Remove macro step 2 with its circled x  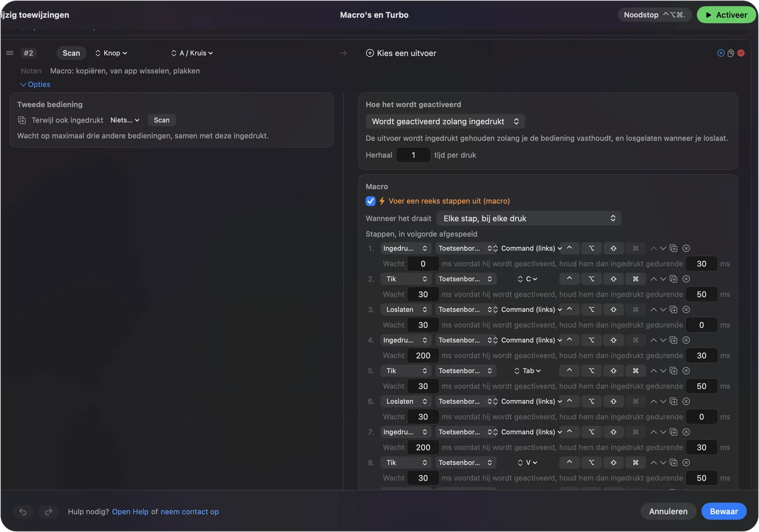686,279
